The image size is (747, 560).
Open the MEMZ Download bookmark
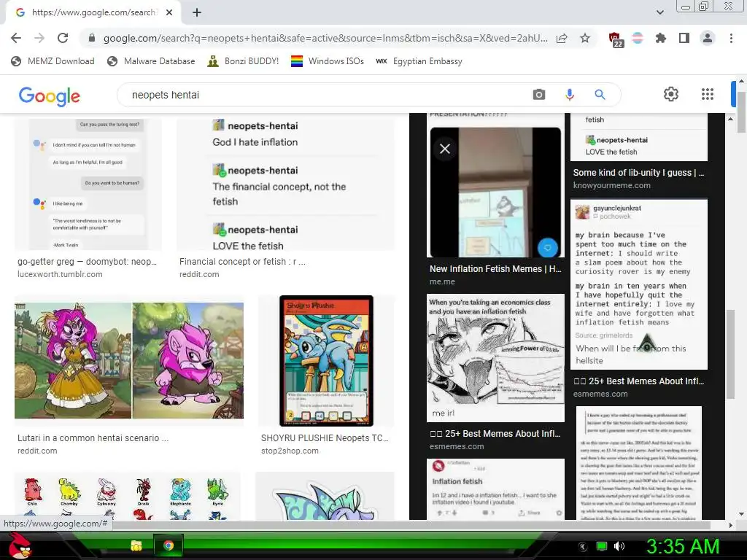[x=53, y=61]
